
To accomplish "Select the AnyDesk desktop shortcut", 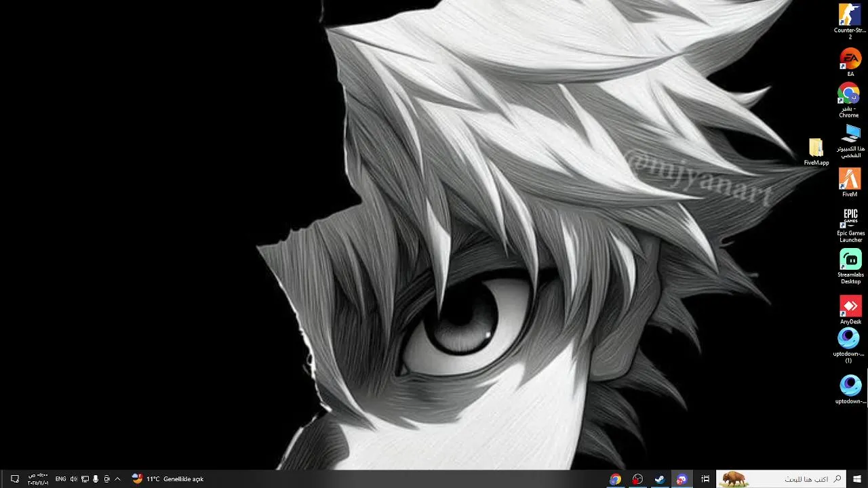I will (x=850, y=310).
